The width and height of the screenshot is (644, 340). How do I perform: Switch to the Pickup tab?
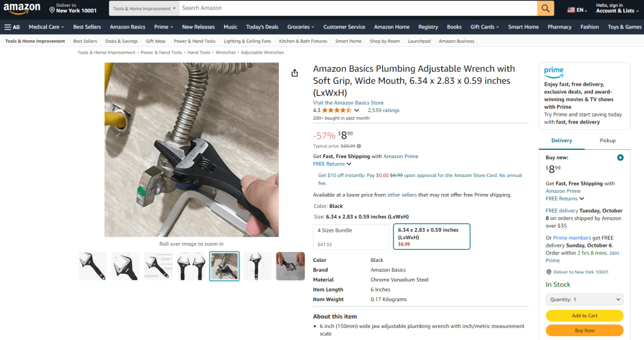[607, 140]
